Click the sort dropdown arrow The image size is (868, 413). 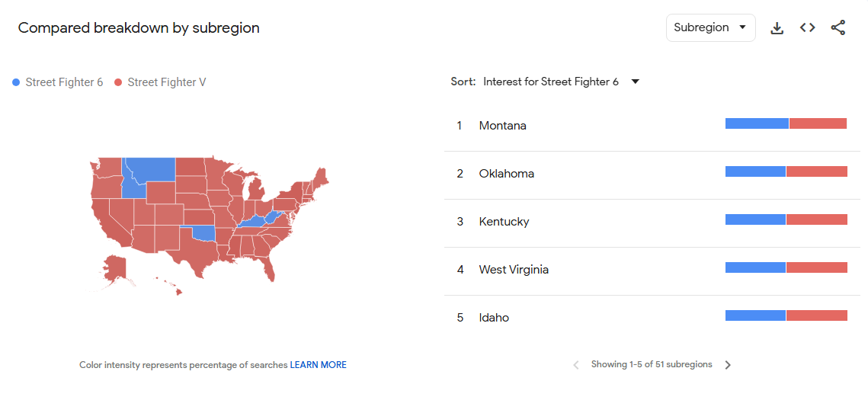[x=636, y=82]
